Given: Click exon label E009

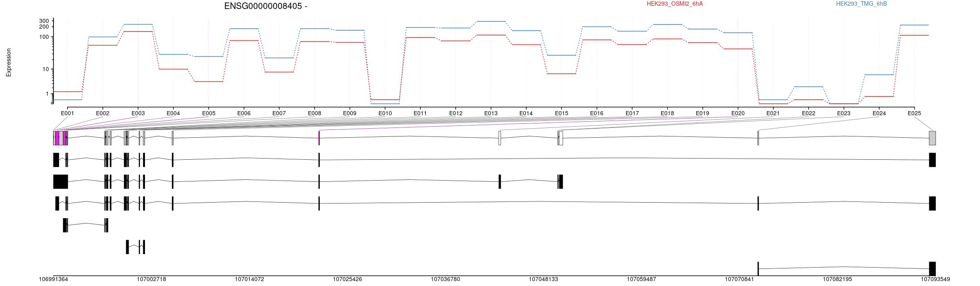Looking at the screenshot, I should point(350,113).
